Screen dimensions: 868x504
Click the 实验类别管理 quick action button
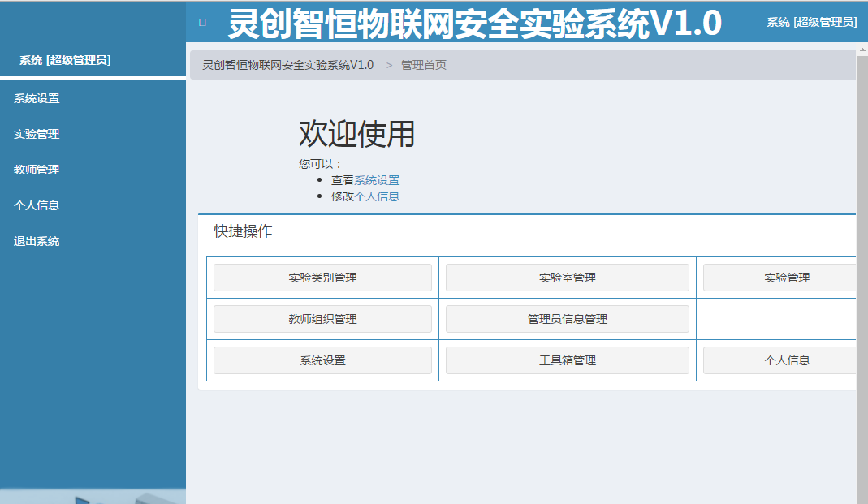322,278
